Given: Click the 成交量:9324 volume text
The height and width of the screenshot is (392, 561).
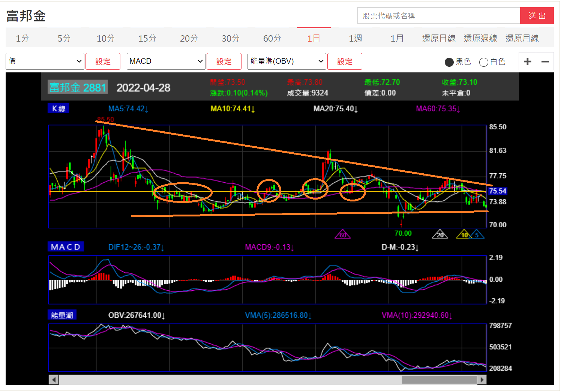Looking at the screenshot, I should coord(307,93).
